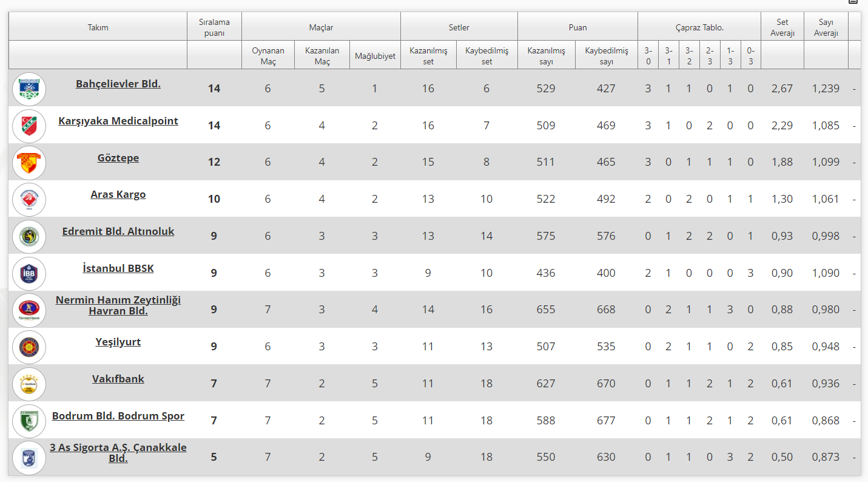Open the Vakıfbank team link

(118, 379)
